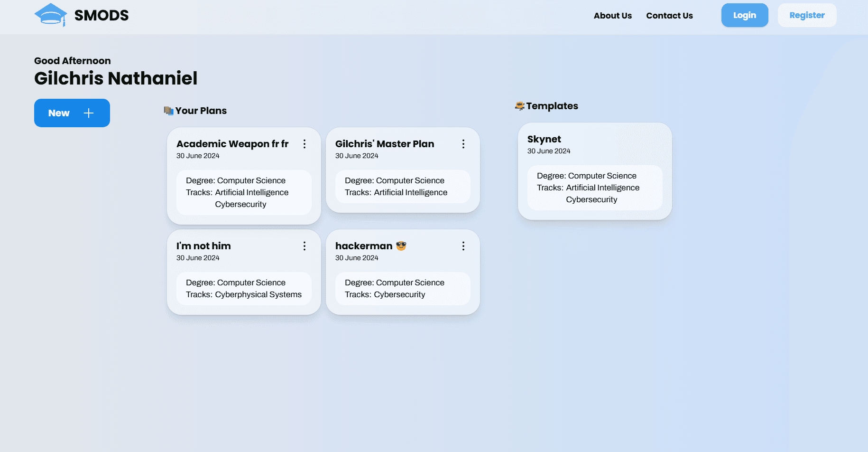Click the books icon beside Your Plans
The height and width of the screenshot is (452, 868).
point(168,111)
